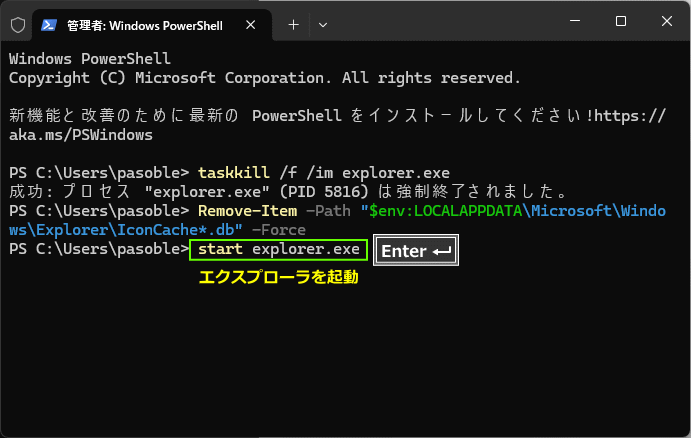Click the Remove-Item command text

pos(247,211)
